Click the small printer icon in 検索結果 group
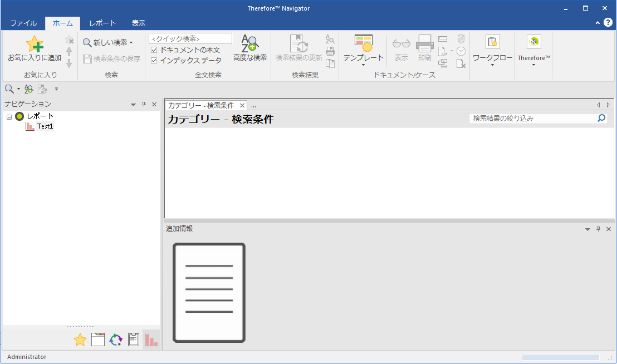617x364 pixels. [330, 51]
